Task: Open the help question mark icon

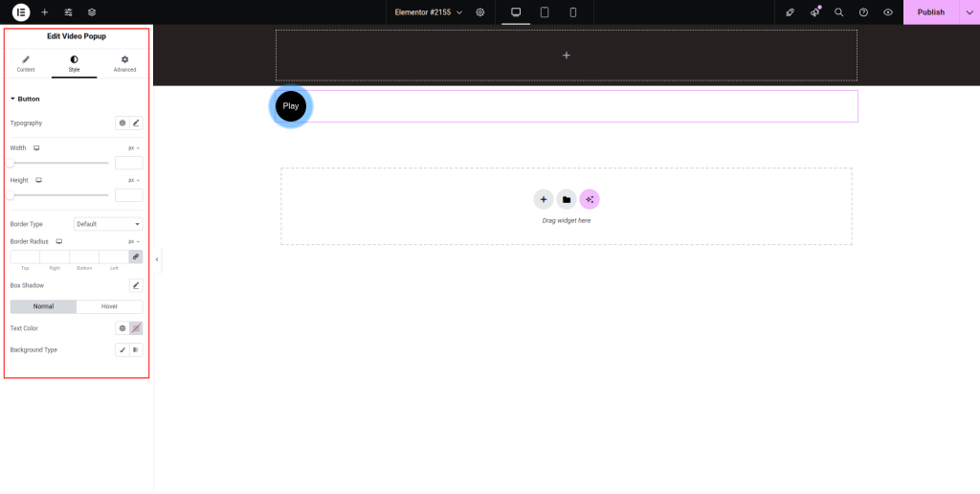Action: [863, 11]
